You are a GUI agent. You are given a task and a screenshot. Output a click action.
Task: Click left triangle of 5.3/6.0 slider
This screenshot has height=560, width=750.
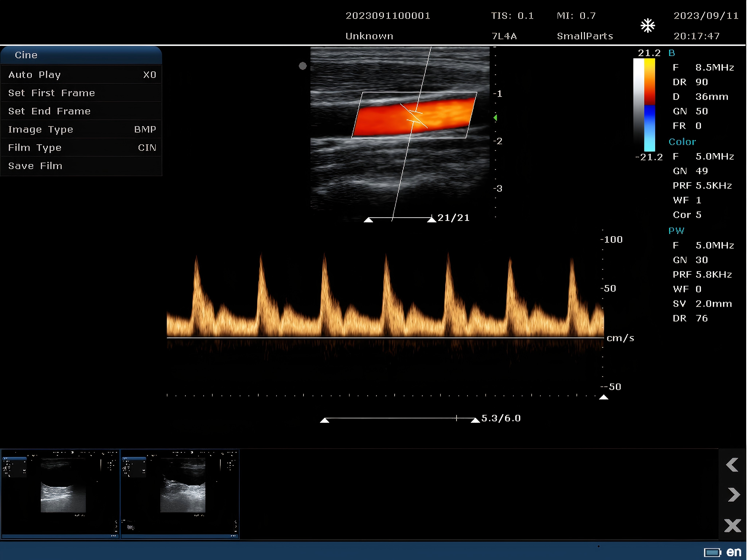coord(325,420)
